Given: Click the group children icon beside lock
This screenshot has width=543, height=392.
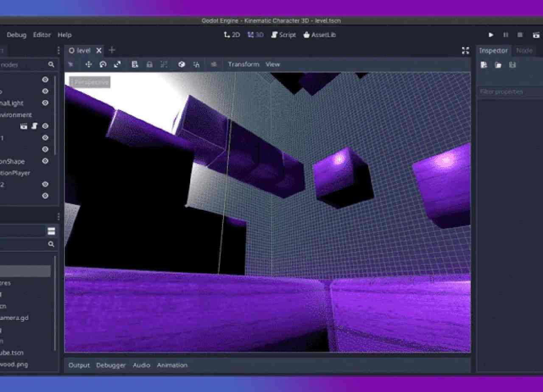Looking at the screenshot, I should tap(164, 64).
